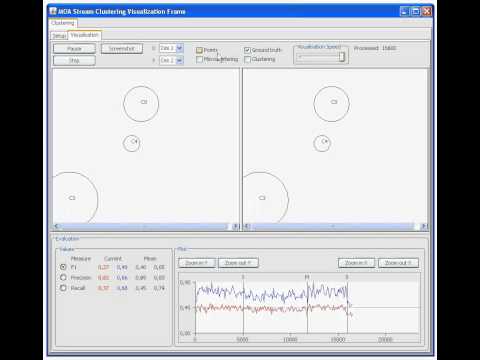Click the Zoom out X button

398,263
